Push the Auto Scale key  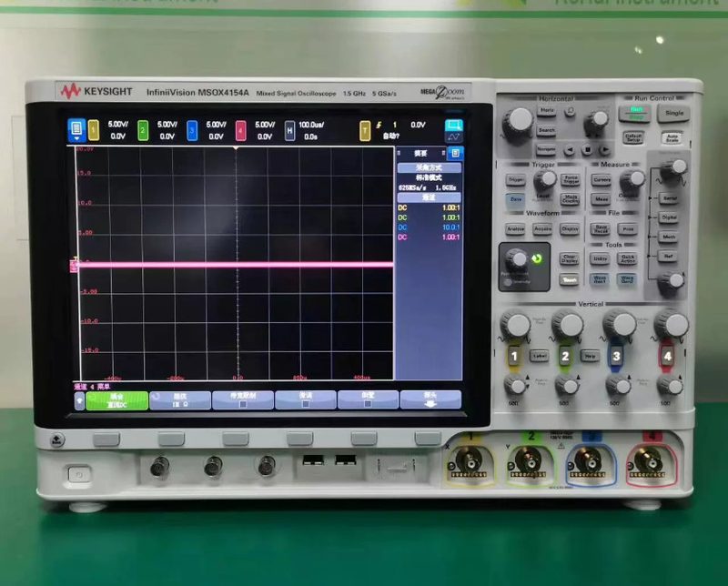(672, 138)
